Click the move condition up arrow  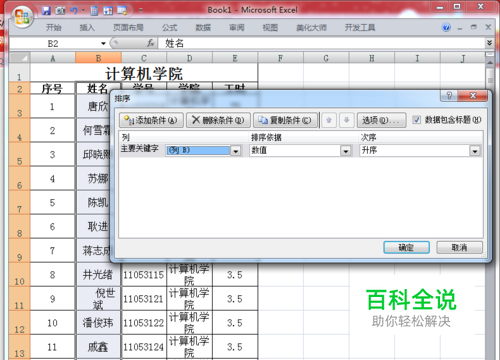(x=329, y=120)
